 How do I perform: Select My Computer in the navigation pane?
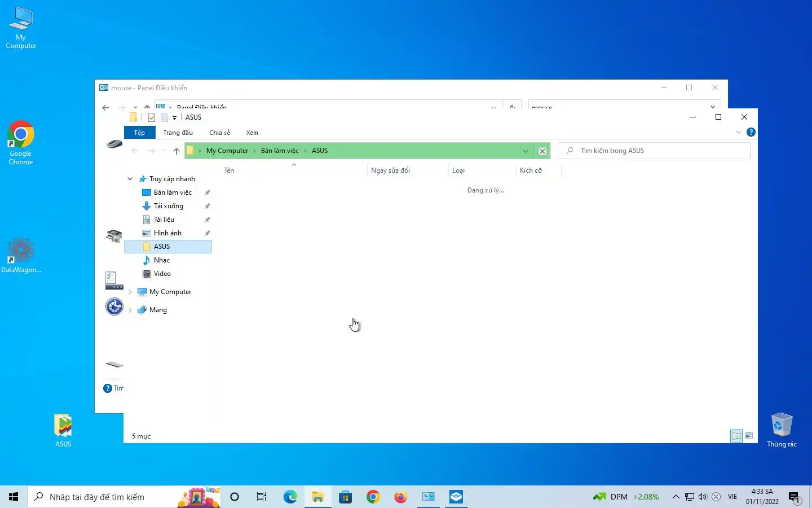pyautogui.click(x=170, y=292)
